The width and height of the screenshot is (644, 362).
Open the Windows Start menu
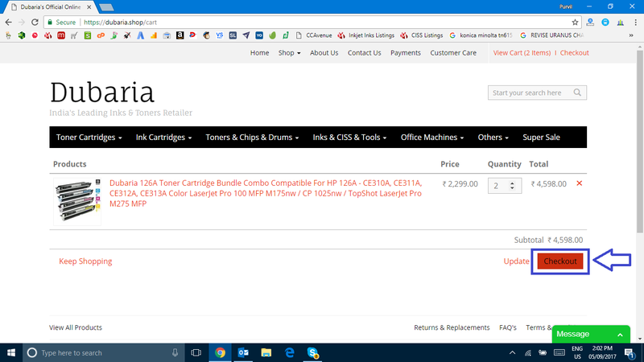point(11,352)
